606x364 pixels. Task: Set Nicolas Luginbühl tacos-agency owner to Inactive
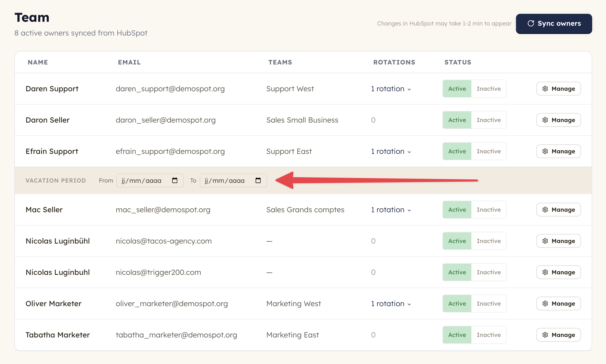(489, 241)
